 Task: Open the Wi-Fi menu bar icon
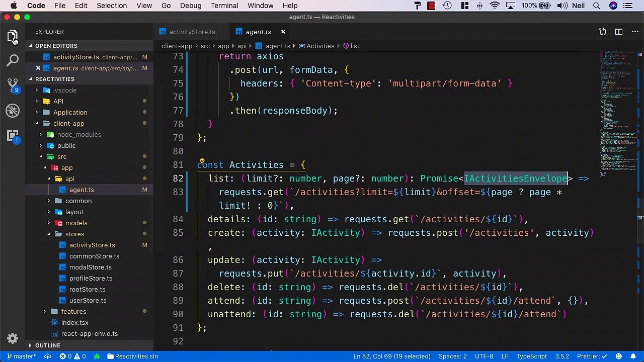[x=495, y=6]
